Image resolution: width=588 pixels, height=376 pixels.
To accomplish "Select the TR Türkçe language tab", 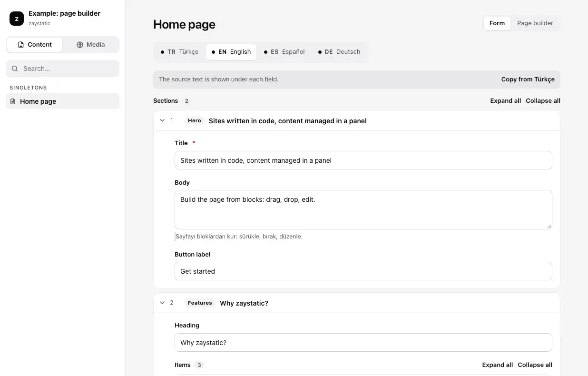I will [179, 52].
